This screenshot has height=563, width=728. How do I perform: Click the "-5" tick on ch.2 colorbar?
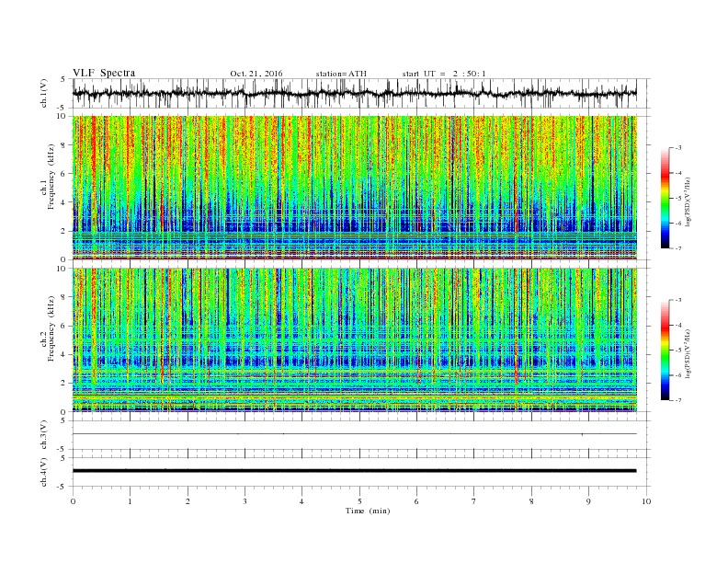(x=677, y=350)
